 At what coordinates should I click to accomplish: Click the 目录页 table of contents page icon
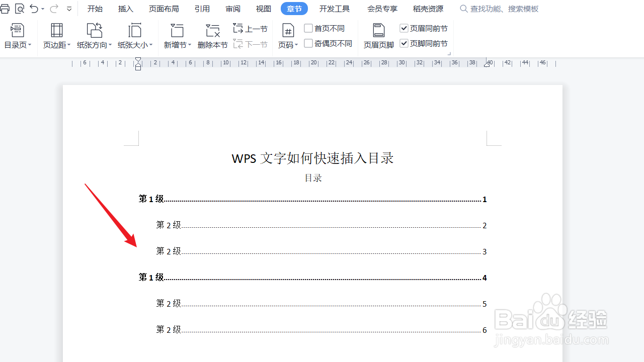coord(18,30)
